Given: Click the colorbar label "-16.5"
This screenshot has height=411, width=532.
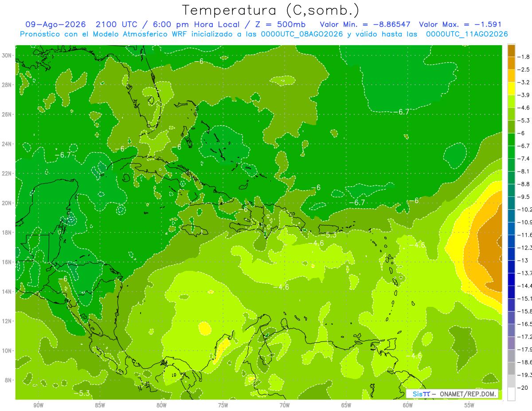Looking at the screenshot, I should coord(525,324).
